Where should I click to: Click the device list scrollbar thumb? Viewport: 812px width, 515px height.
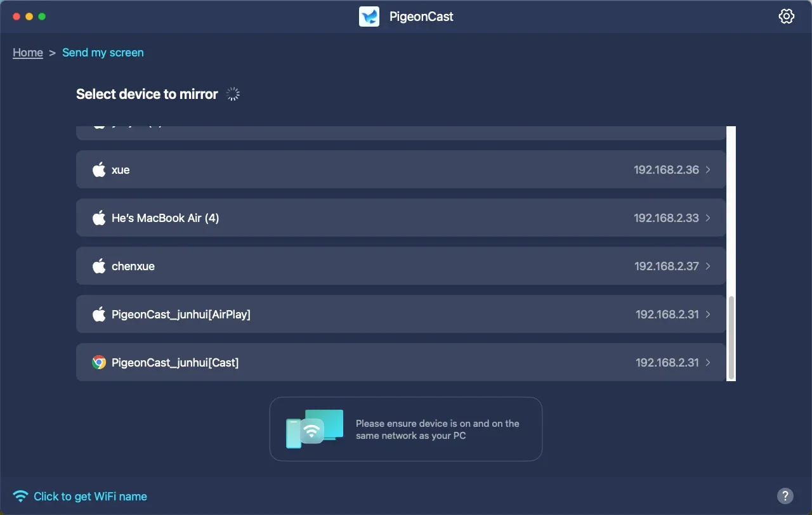[x=731, y=337]
